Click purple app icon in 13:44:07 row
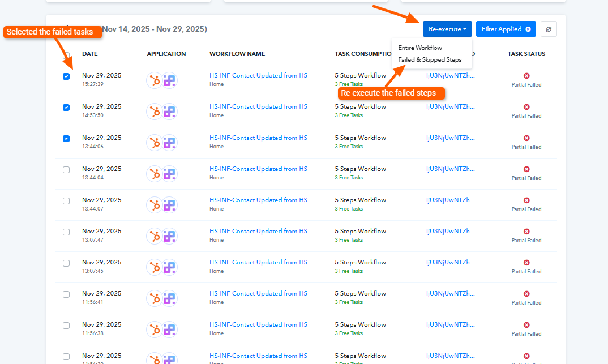608x364 pixels. click(x=169, y=205)
